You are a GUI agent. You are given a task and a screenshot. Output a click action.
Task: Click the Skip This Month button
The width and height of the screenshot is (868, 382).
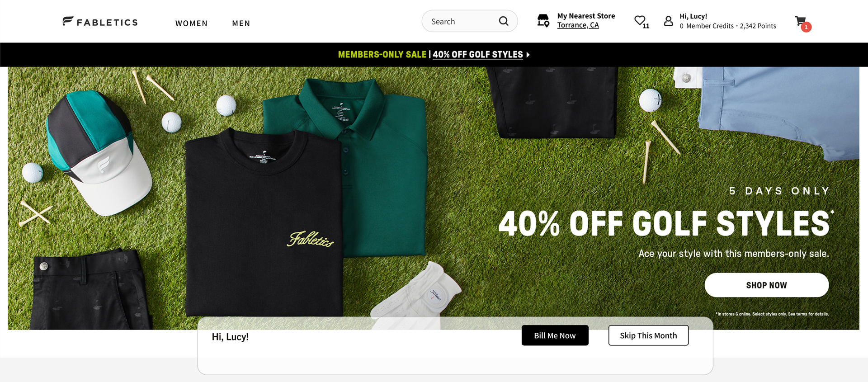648,335
